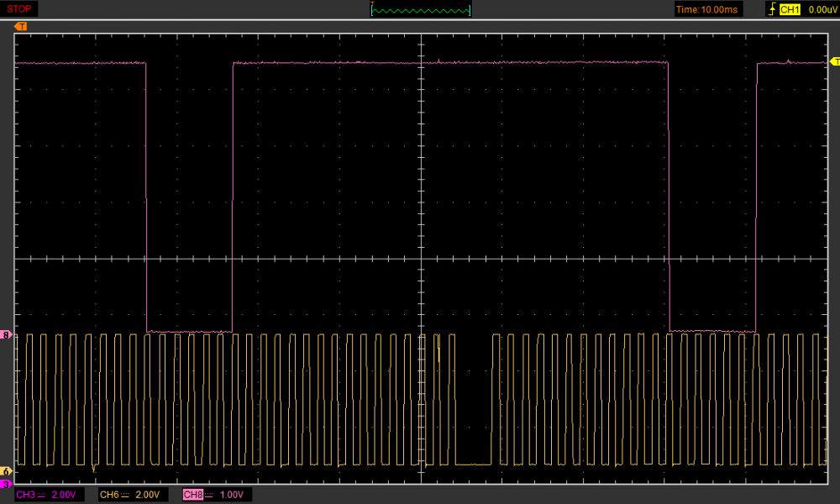Click channel 6 ground level marker
The width and height of the screenshot is (840, 504).
pyautogui.click(x=8, y=471)
